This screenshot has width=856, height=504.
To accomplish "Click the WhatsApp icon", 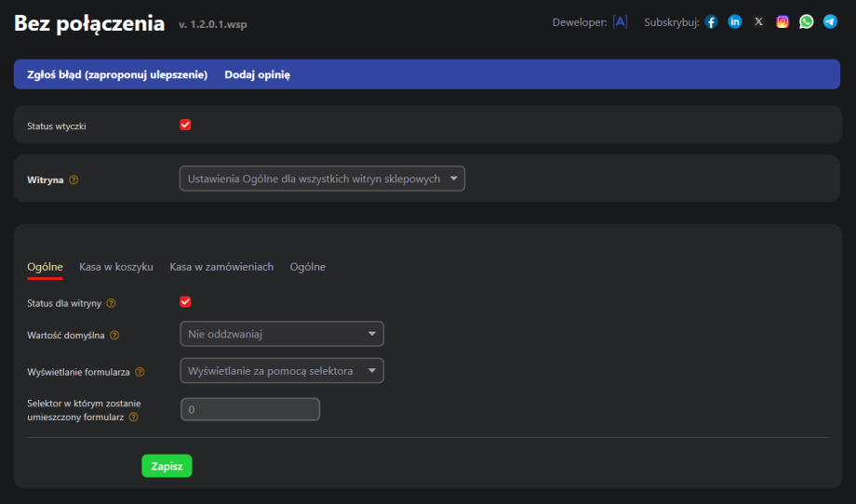I will (806, 22).
